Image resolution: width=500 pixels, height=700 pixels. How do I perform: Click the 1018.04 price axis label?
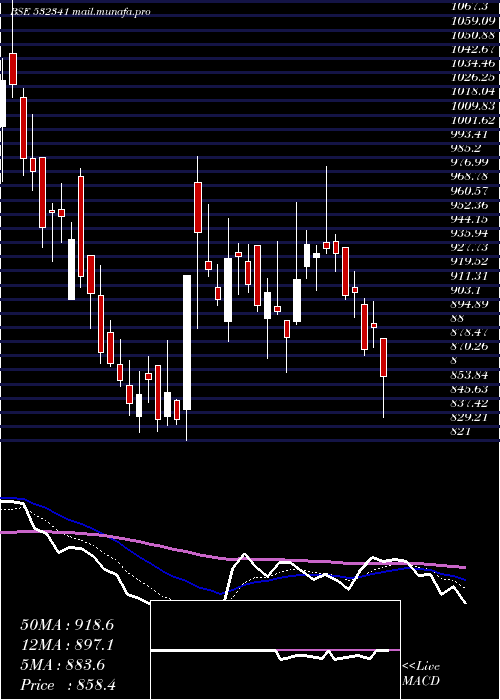475,92
